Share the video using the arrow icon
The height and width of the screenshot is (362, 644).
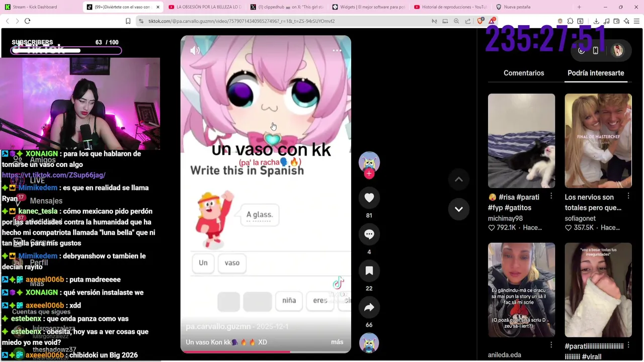pos(369,307)
